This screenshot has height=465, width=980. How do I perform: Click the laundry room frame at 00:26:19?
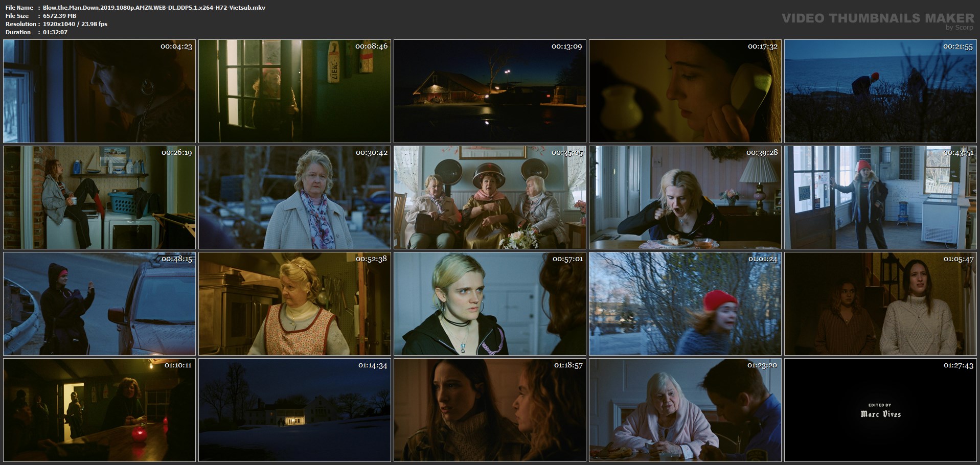click(99, 198)
